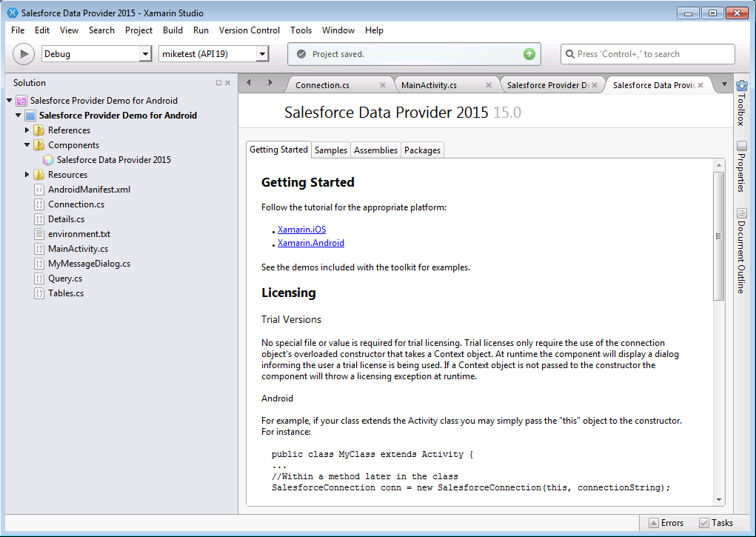Expand the References folder

tap(27, 130)
